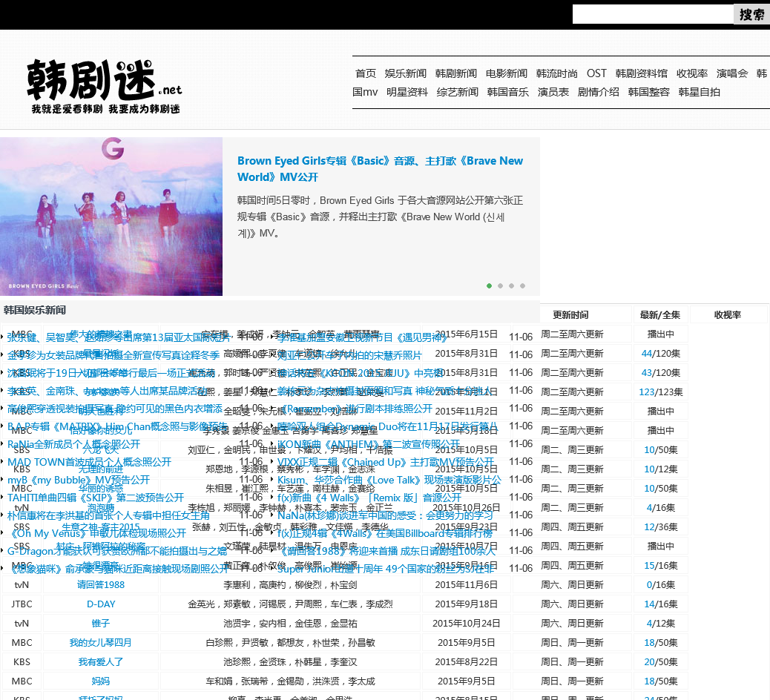Click the 更新时间 column header

(570, 315)
